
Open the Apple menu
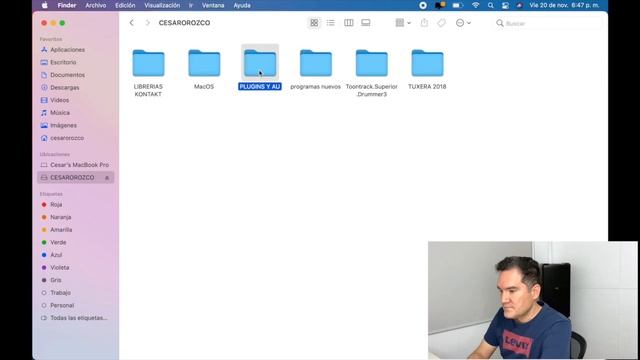pos(44,5)
